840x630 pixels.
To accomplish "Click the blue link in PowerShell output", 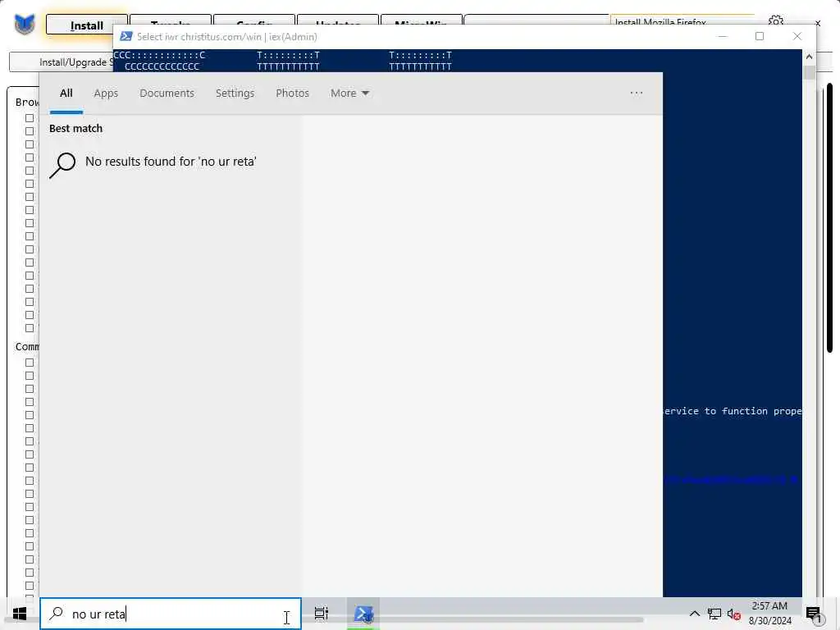I will click(731, 479).
